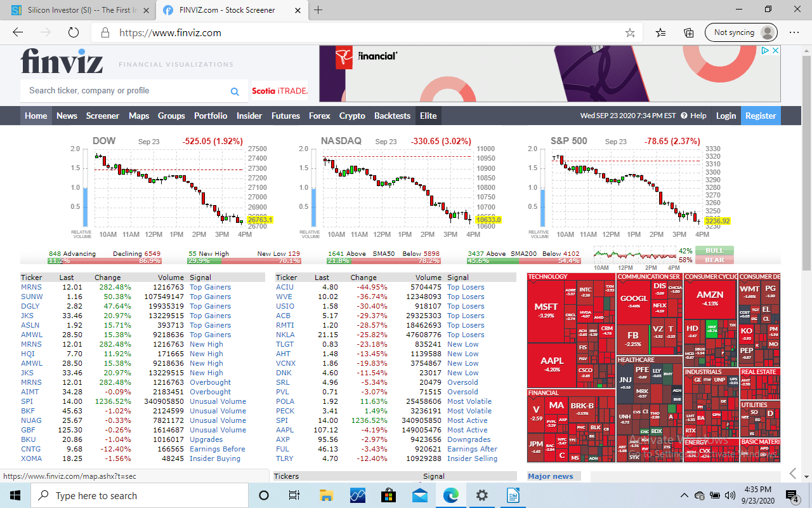Open File Explorer from the taskbar
Image resolution: width=812 pixels, height=508 pixels.
click(326, 495)
